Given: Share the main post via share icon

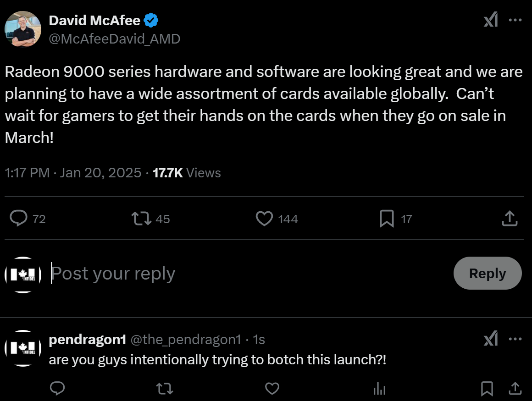Looking at the screenshot, I should pyautogui.click(x=510, y=219).
